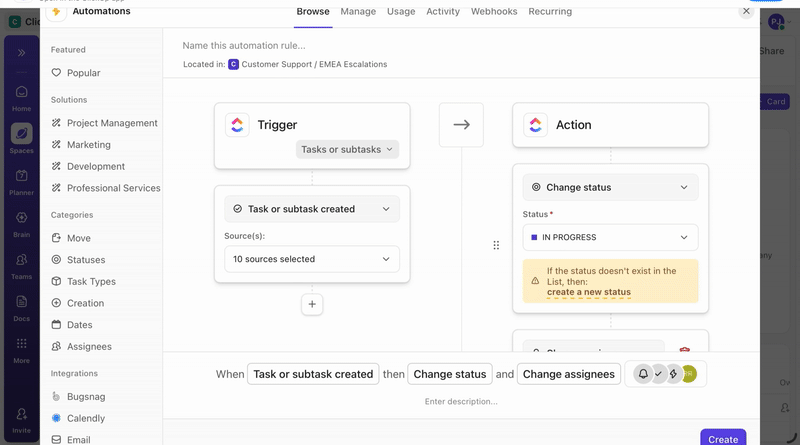The width and height of the screenshot is (800, 445).
Task: Open the 10 sources selected dropdown
Action: pos(311,259)
